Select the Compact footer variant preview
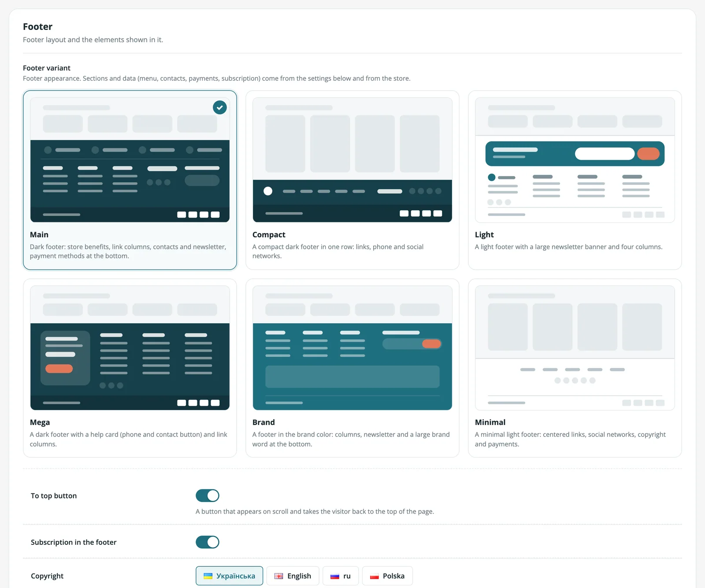 pos(352,160)
